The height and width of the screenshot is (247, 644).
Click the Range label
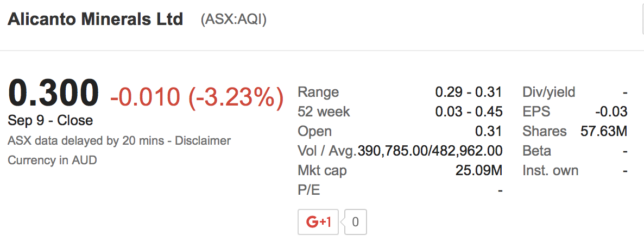tap(318, 92)
